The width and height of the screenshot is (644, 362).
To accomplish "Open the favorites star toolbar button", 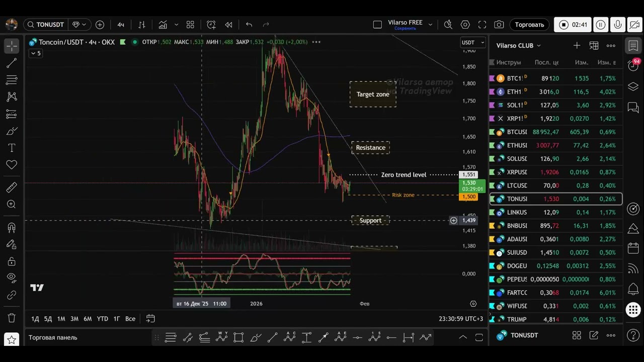I will tap(12, 340).
